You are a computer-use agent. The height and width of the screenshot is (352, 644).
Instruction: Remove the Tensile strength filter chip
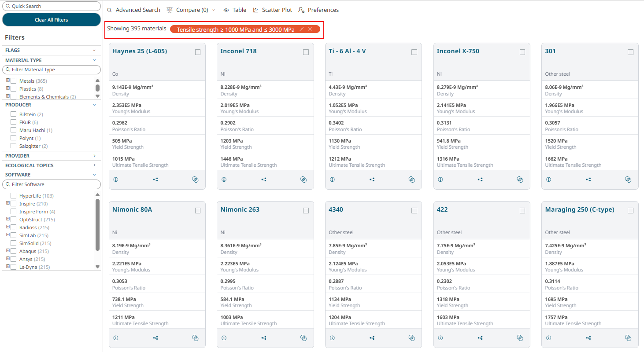tap(310, 29)
